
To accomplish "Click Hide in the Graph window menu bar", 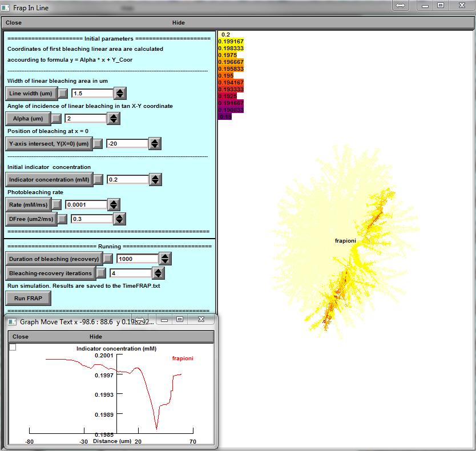I will pyautogui.click(x=96, y=337).
